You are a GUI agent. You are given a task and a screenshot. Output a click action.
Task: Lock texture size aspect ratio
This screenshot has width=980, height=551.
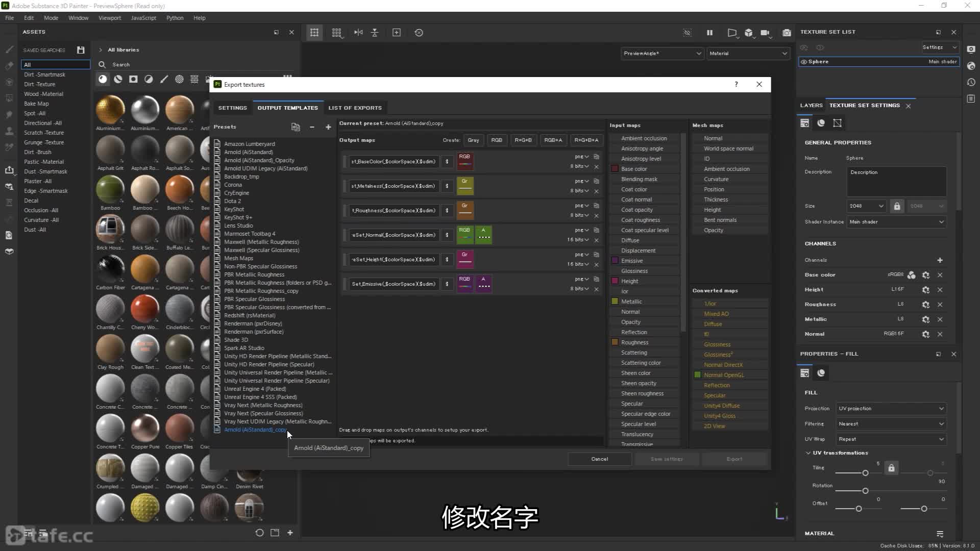897,206
